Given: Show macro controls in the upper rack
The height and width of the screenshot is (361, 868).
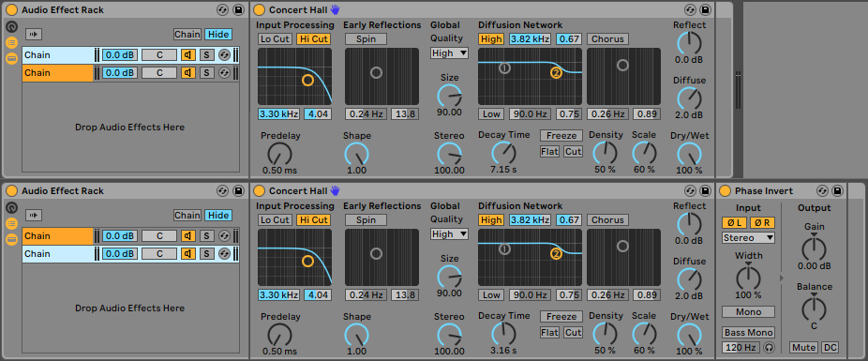Looking at the screenshot, I should 11,26.
